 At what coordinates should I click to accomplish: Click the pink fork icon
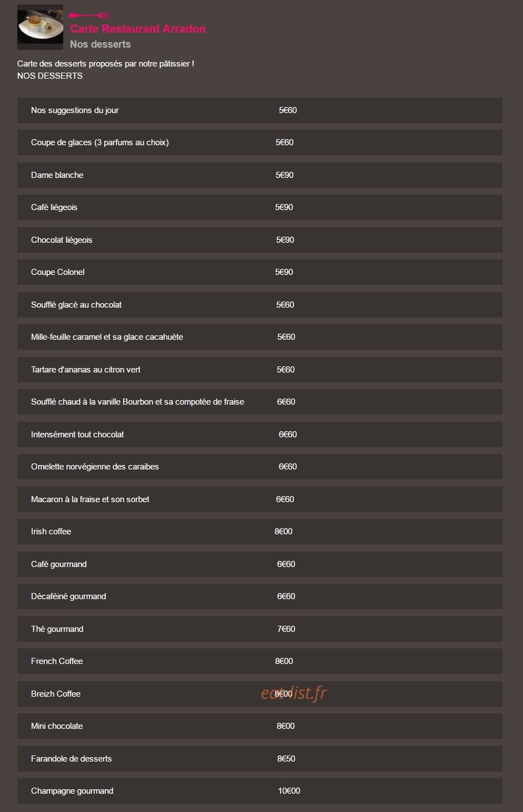tap(89, 16)
